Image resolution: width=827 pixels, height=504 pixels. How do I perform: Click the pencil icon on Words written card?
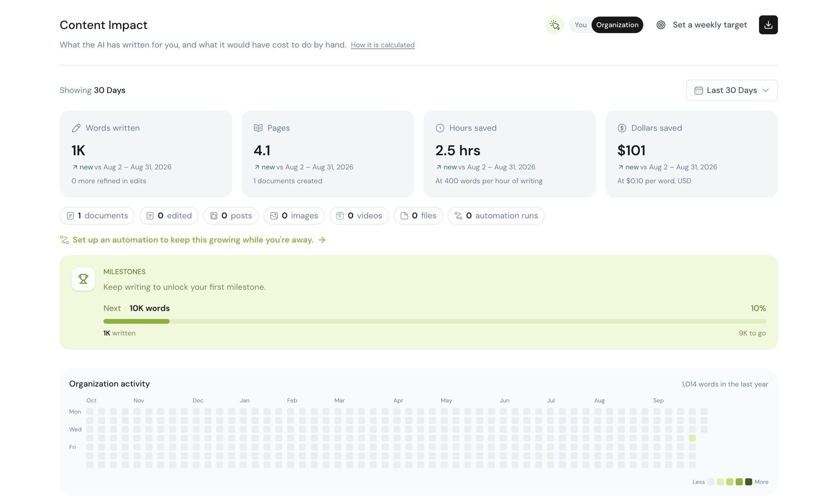tap(76, 128)
